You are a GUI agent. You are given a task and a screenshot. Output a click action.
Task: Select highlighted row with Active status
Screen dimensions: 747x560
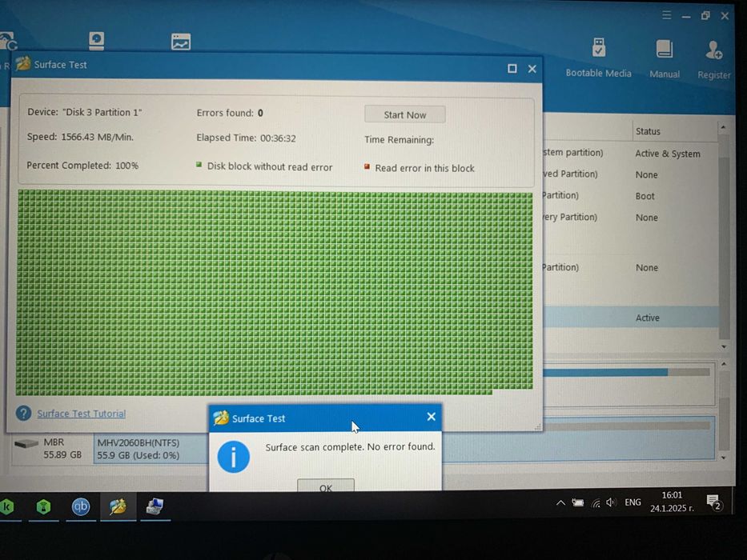631,317
